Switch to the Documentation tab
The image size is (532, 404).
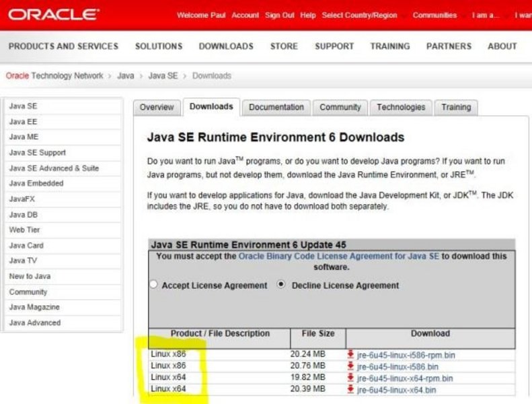(x=276, y=107)
